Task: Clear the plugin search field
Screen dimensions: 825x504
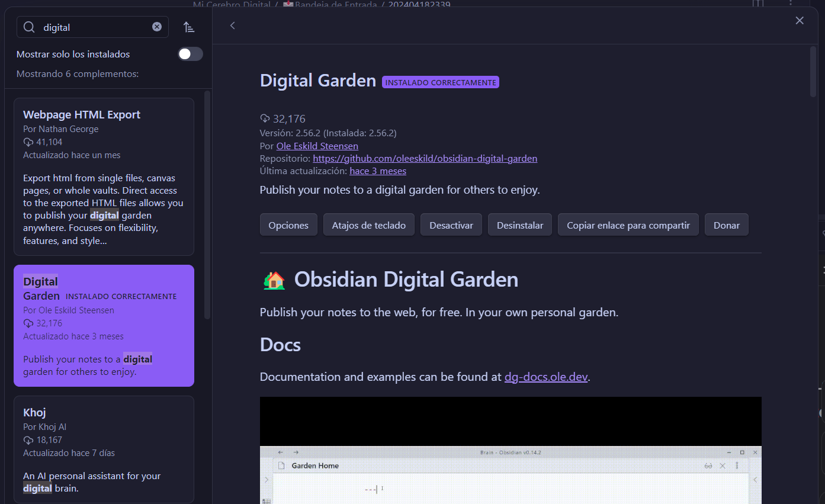Action: coord(157,27)
